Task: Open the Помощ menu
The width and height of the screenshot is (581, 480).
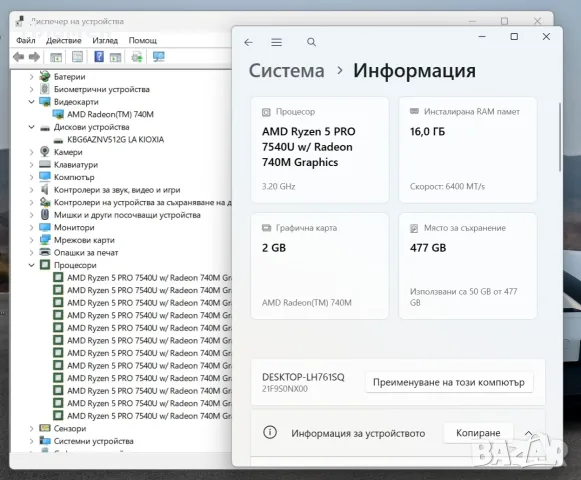Action: point(143,40)
